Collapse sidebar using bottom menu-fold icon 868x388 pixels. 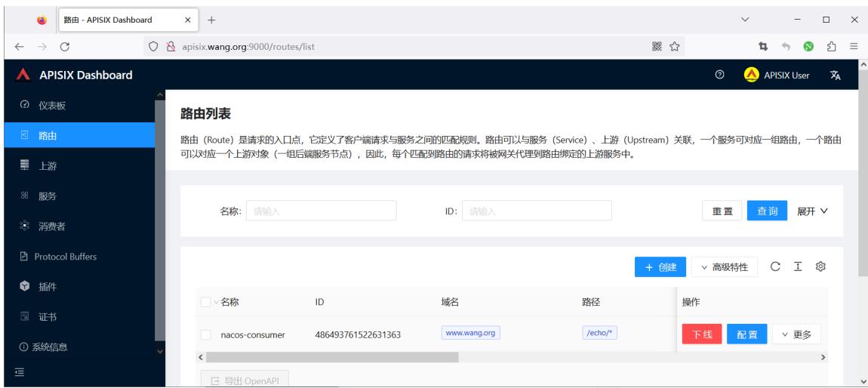(x=20, y=372)
